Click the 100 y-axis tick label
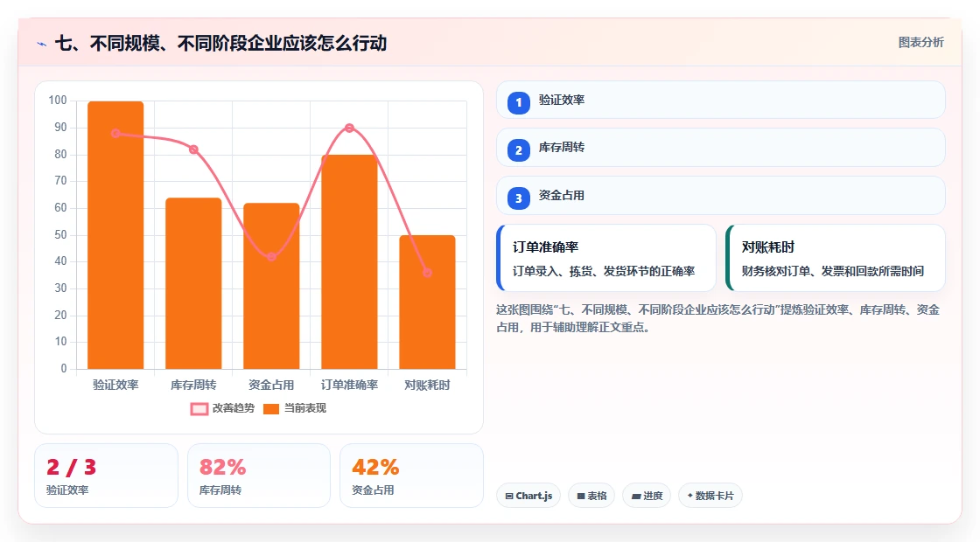 coord(58,101)
